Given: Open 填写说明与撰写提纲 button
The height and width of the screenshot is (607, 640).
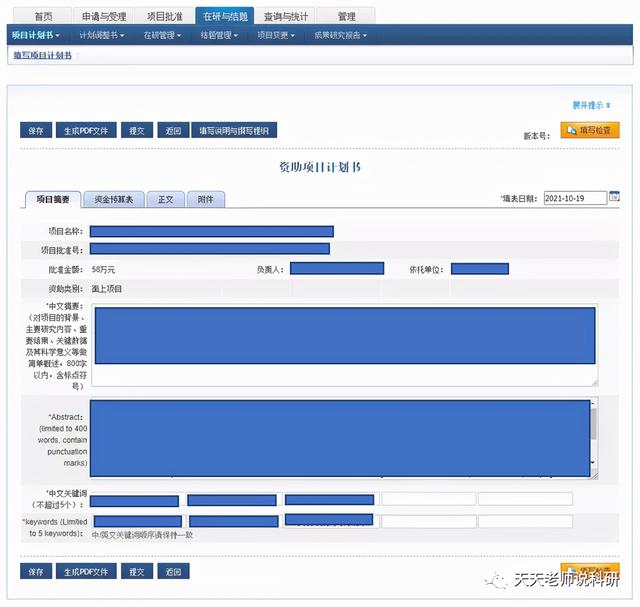Looking at the screenshot, I should (234, 130).
